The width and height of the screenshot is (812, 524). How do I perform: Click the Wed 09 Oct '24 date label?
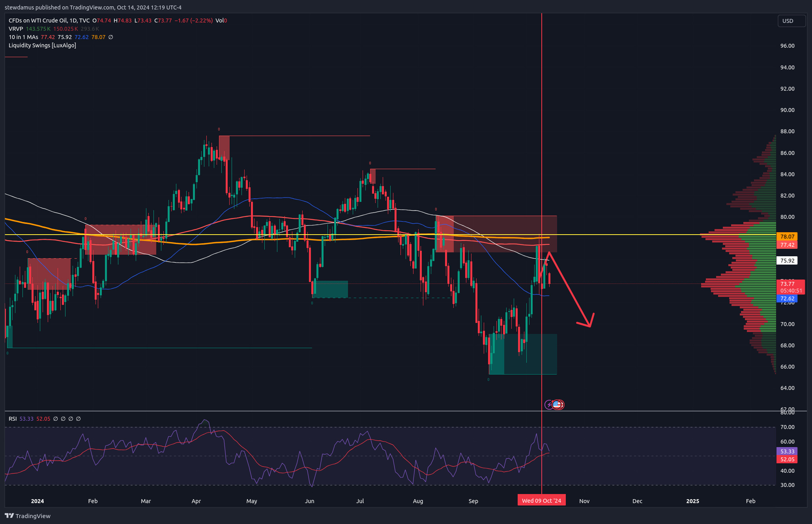point(541,501)
